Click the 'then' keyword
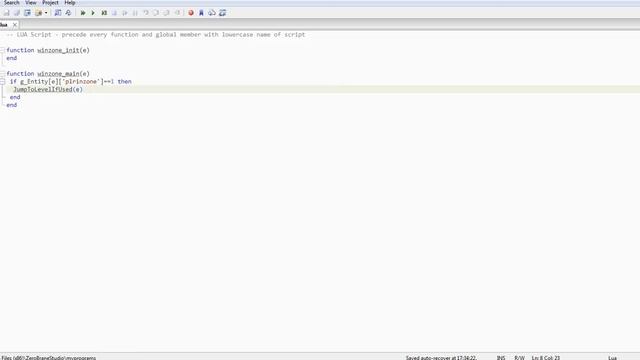The height and width of the screenshot is (360, 640). (124, 82)
